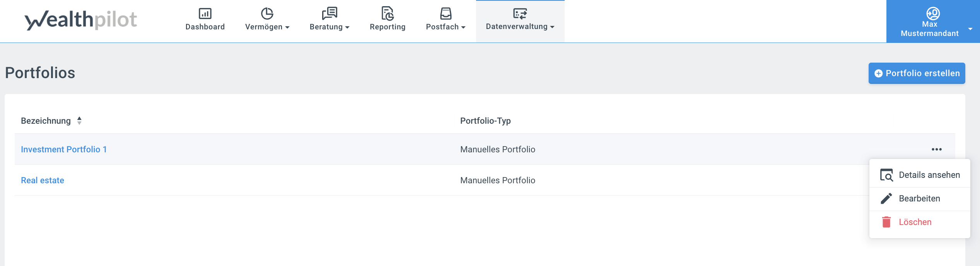This screenshot has width=980, height=266.
Task: Click the user avatar icon for Max Mustermandant
Action: [x=933, y=13]
